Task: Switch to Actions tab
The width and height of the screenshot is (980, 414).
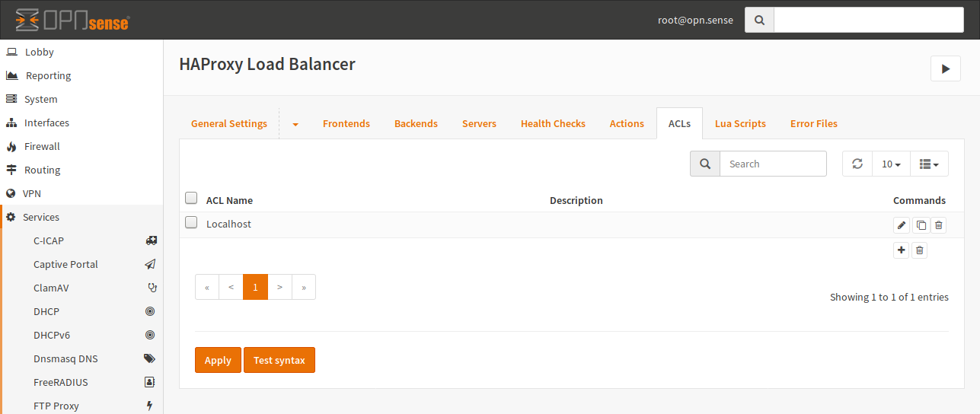Action: (627, 123)
